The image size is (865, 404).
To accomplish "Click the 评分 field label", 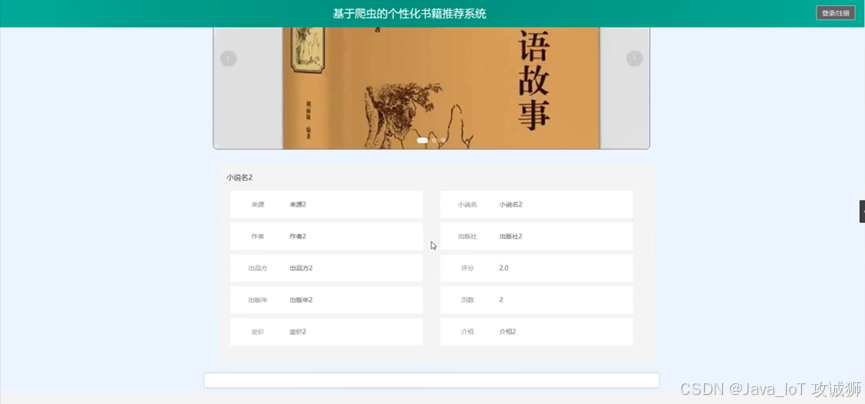I will (x=467, y=268).
